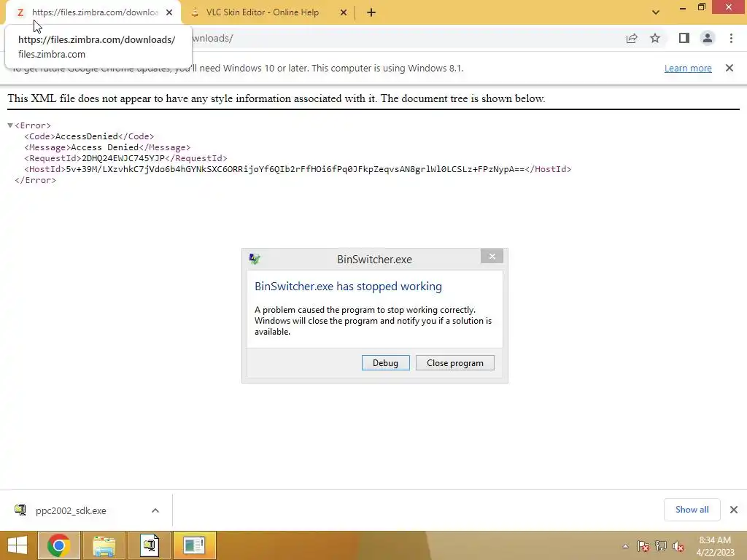Open File Explorer from the taskbar
The height and width of the screenshot is (560, 747).
click(104, 545)
